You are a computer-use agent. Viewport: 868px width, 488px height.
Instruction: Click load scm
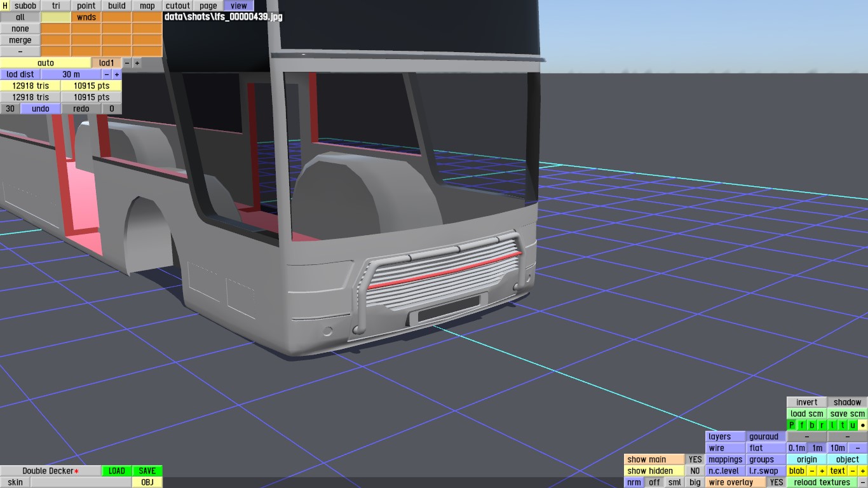coord(807,414)
